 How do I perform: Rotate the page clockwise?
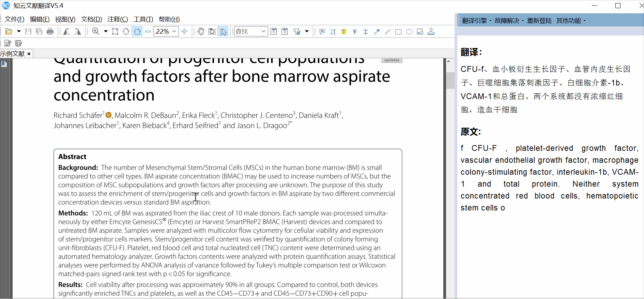pos(78,32)
